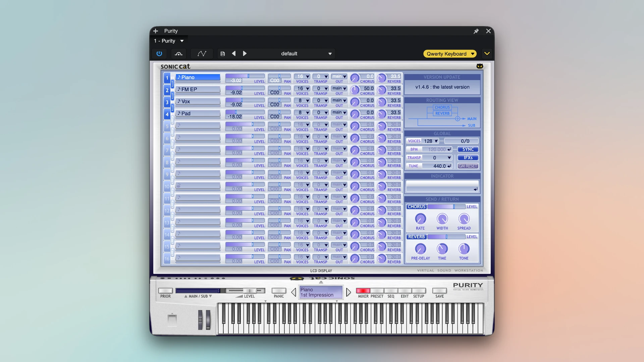Adjust the Piano row LEVEL slider
The width and height of the screenshot is (644, 362).
coord(245,76)
